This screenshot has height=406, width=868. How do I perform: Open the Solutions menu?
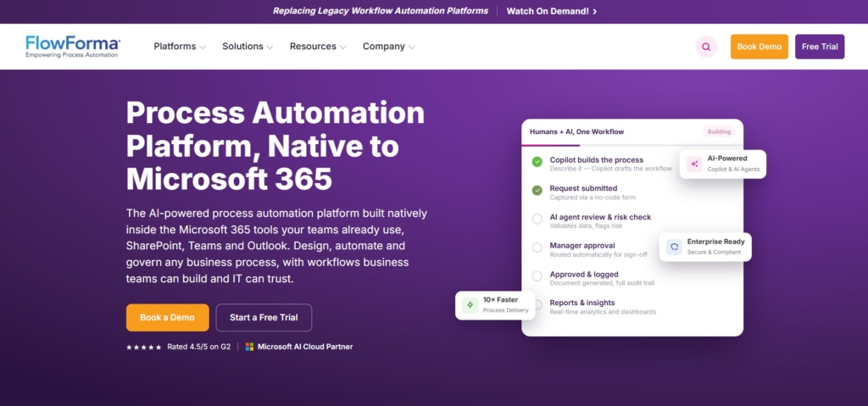(248, 47)
